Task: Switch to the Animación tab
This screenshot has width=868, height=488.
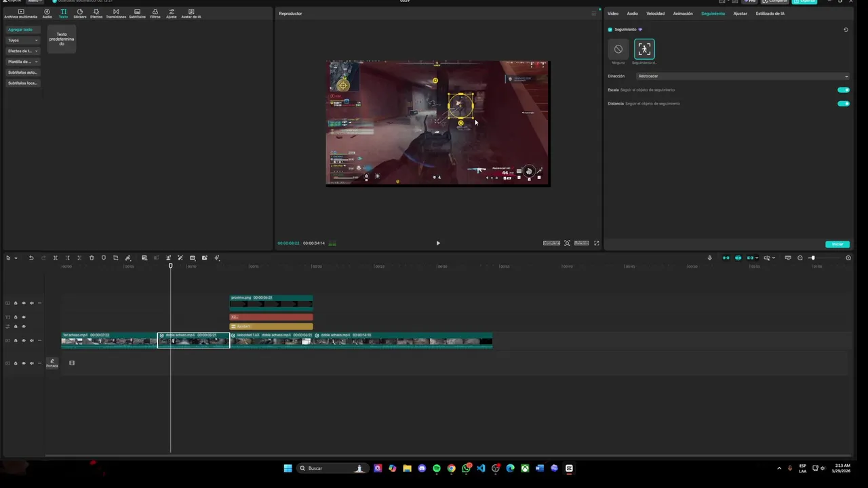Action: pos(683,14)
